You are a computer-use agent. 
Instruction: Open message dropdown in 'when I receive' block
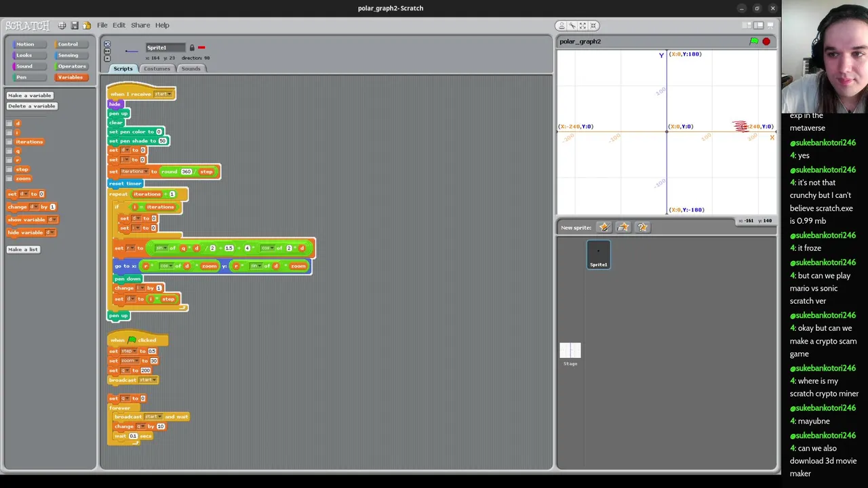163,94
